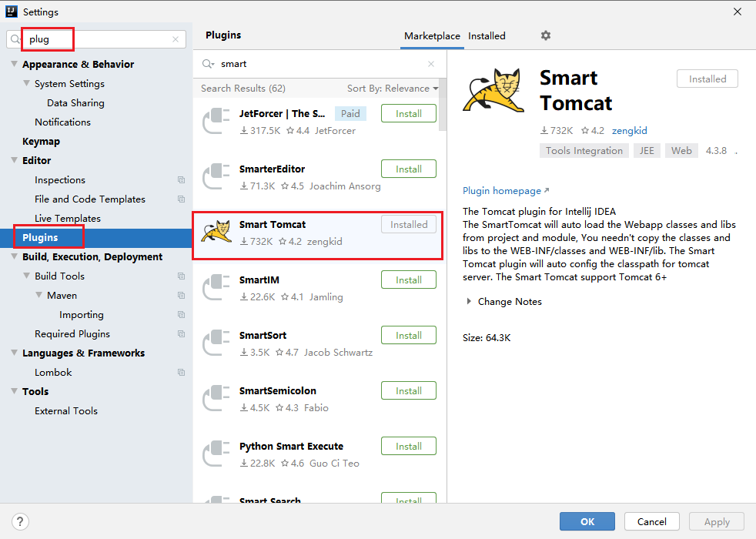Viewport: 756px width, 539px height.
Task: Clear the settings search field
Action: click(x=176, y=39)
